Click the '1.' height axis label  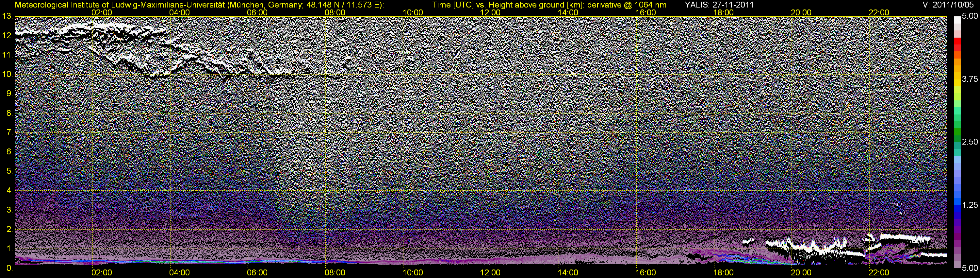point(9,249)
